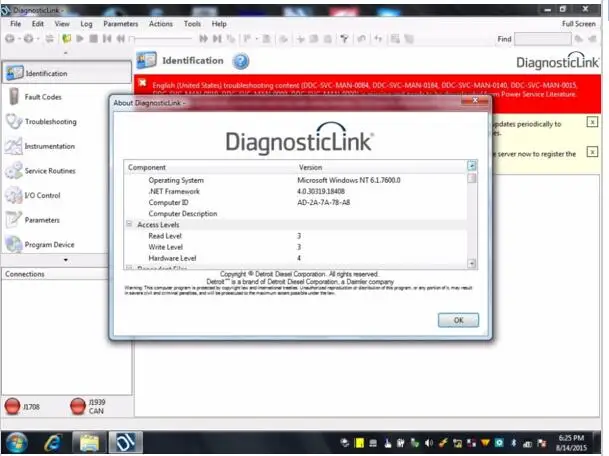Select the Write Level row

(x=295, y=247)
